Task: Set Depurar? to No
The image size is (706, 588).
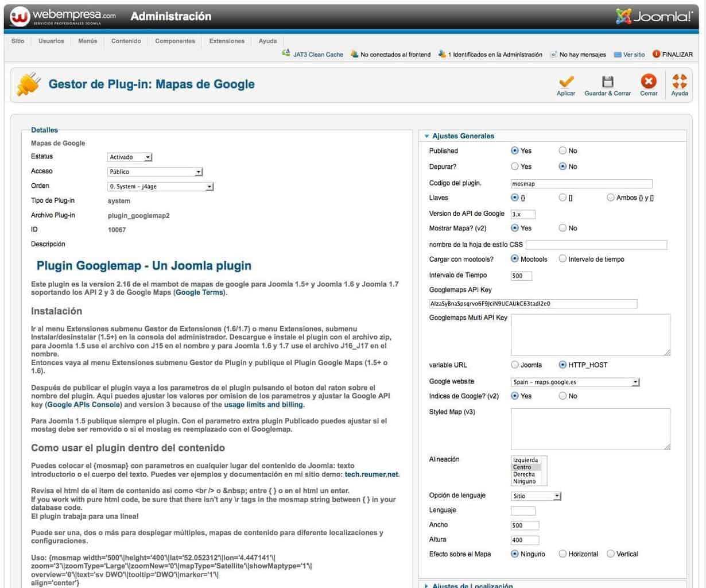Action: coord(563,166)
